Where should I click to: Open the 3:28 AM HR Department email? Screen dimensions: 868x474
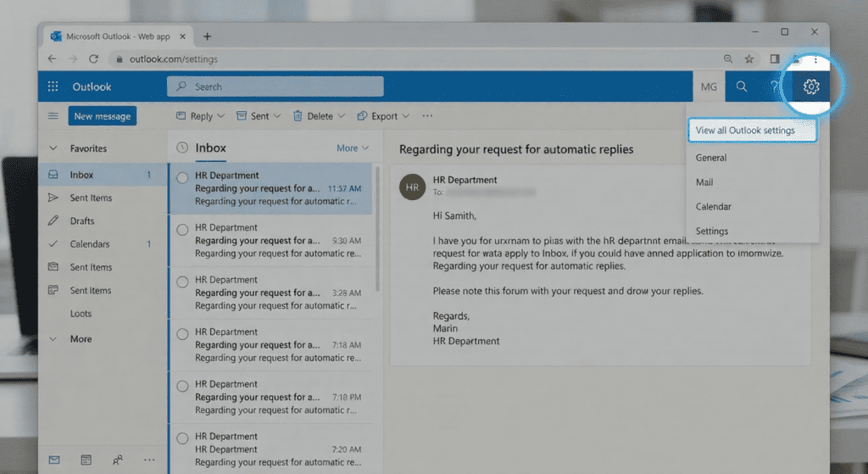271,293
